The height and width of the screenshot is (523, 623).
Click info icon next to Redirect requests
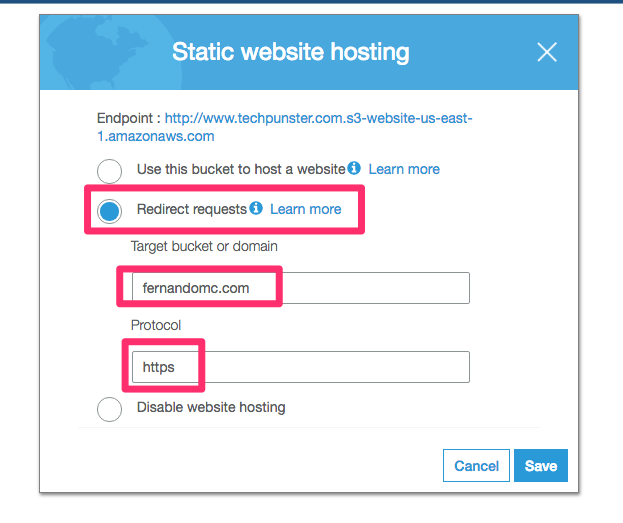coord(256,208)
